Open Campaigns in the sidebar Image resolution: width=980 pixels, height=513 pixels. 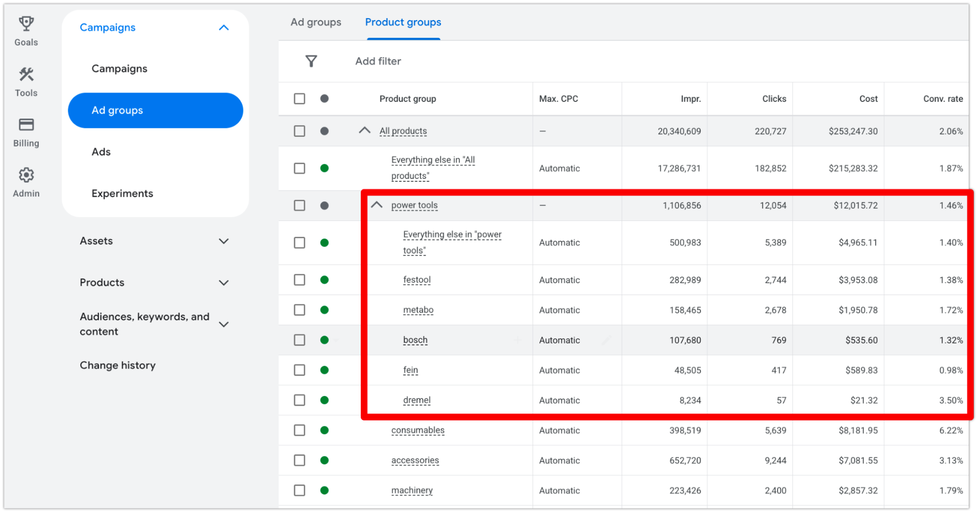(x=119, y=69)
